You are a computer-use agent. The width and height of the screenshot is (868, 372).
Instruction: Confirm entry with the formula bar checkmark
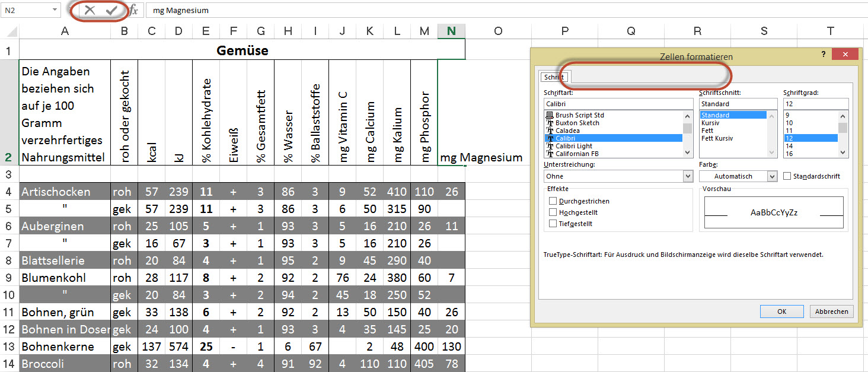111,10
